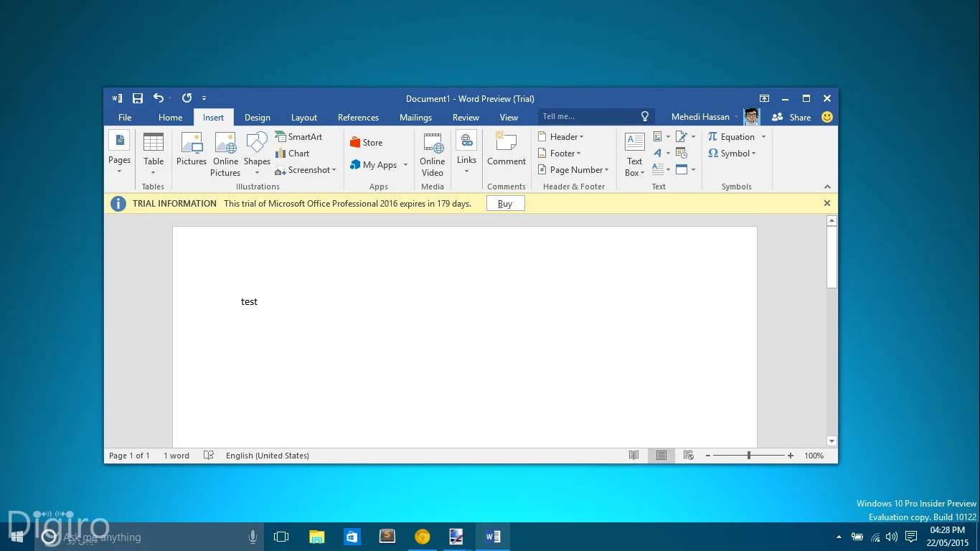
Task: Zoom out with the minus button
Action: point(708,456)
